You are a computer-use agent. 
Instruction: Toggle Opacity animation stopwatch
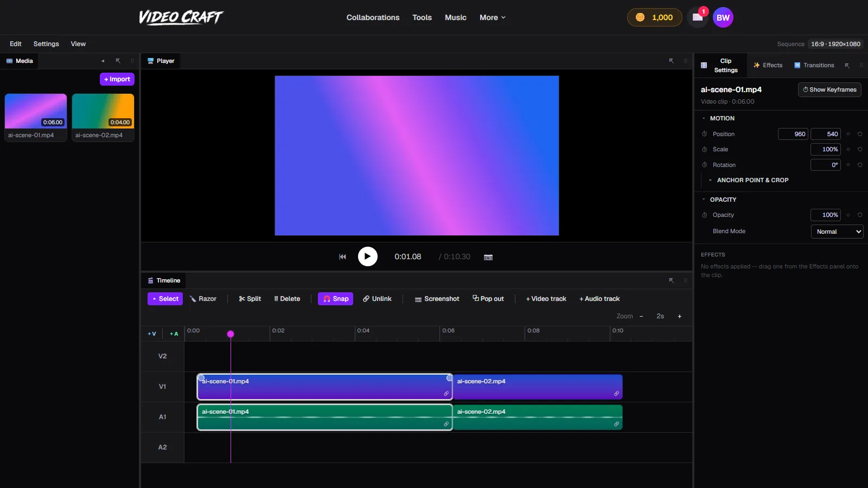tap(705, 215)
